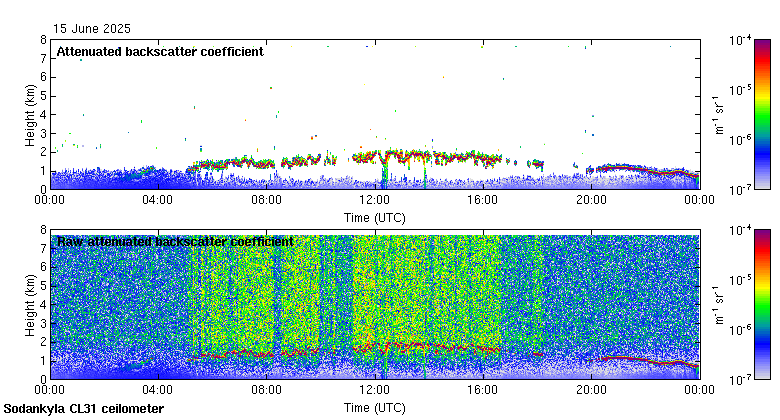The width and height of the screenshot is (780, 420).
Task: Click the 04:00 tick of the Raw backscatter plot
Action: pos(158,390)
